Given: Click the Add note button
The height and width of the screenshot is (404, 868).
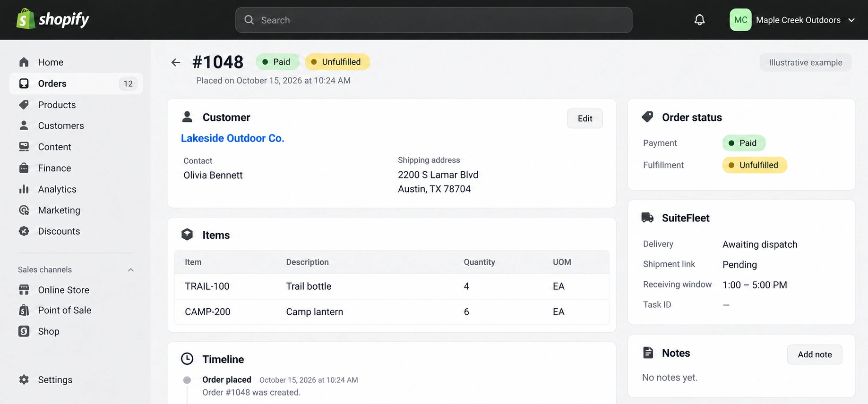Looking at the screenshot, I should [815, 354].
